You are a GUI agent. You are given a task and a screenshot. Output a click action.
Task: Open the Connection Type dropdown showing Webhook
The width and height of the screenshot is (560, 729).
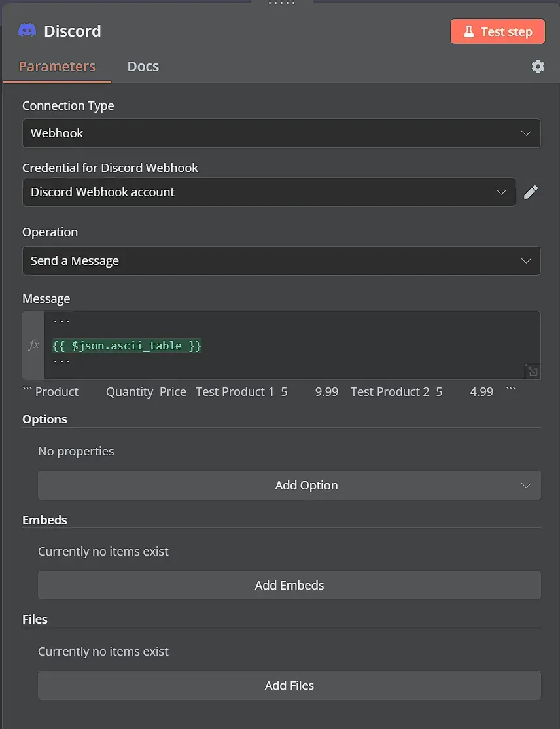tap(281, 133)
